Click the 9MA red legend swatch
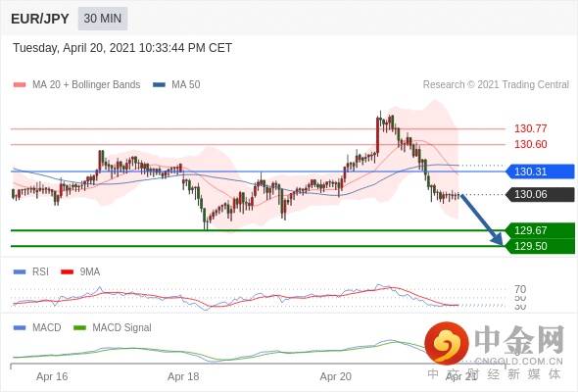 pyautogui.click(x=67, y=272)
